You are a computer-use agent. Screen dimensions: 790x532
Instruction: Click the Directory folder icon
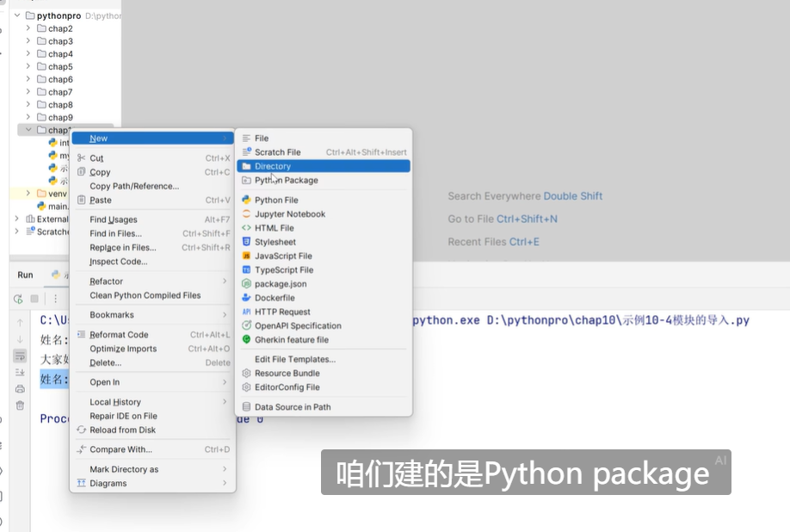tap(246, 166)
